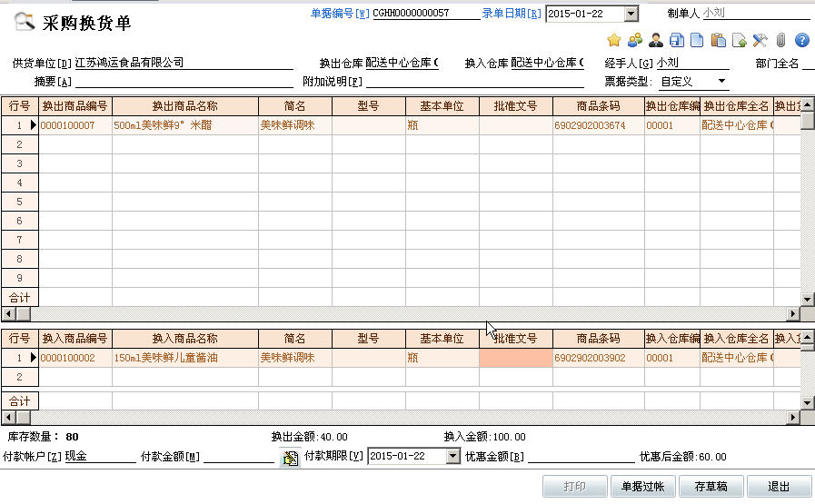Click the document with green arrow icon
Image resolution: width=815 pixels, height=504 pixels.
739,40
